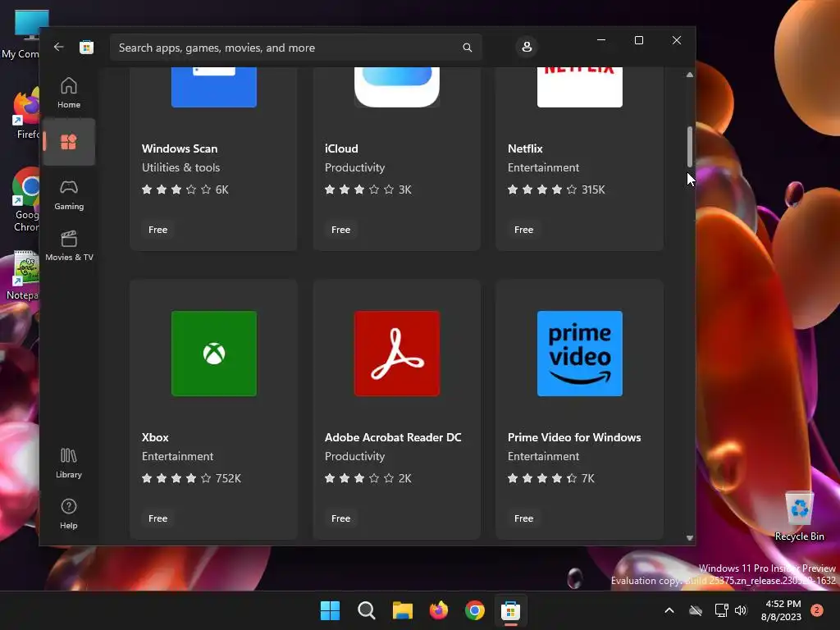Open the Prime Video app icon
This screenshot has height=630, width=840.
pyautogui.click(x=580, y=354)
